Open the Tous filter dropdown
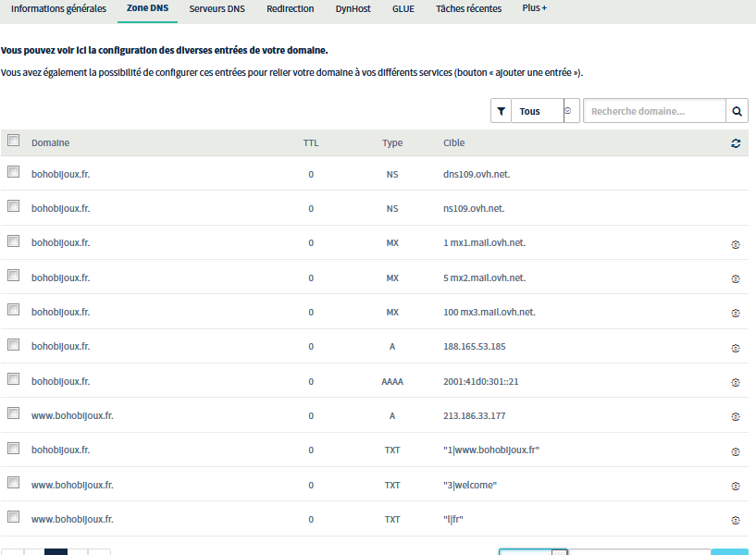This screenshot has height=555, width=756. coord(546,111)
